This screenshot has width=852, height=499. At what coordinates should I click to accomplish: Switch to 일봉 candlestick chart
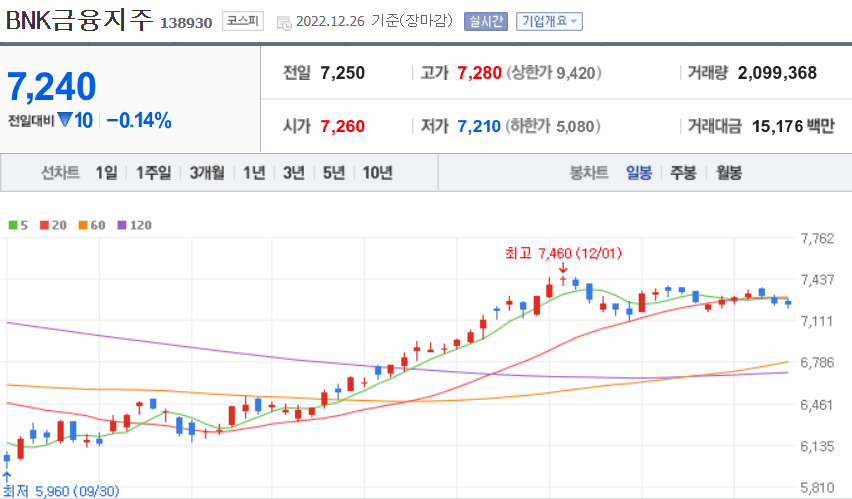tap(638, 173)
